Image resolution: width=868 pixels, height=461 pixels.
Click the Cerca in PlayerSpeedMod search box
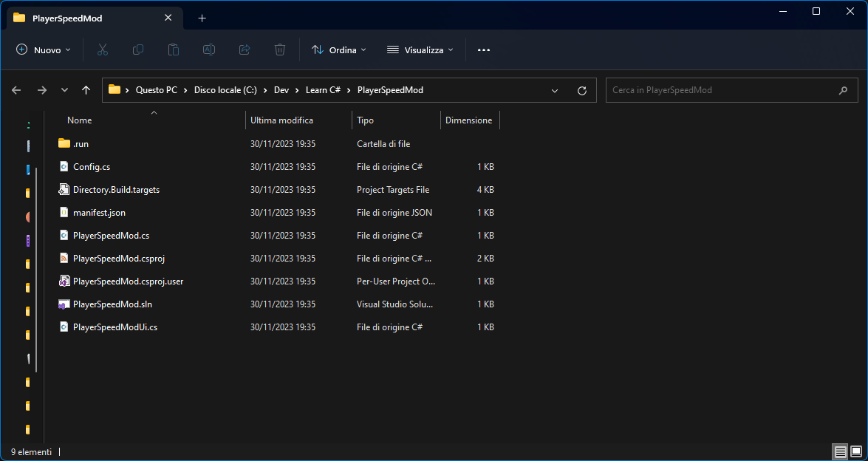[720, 90]
